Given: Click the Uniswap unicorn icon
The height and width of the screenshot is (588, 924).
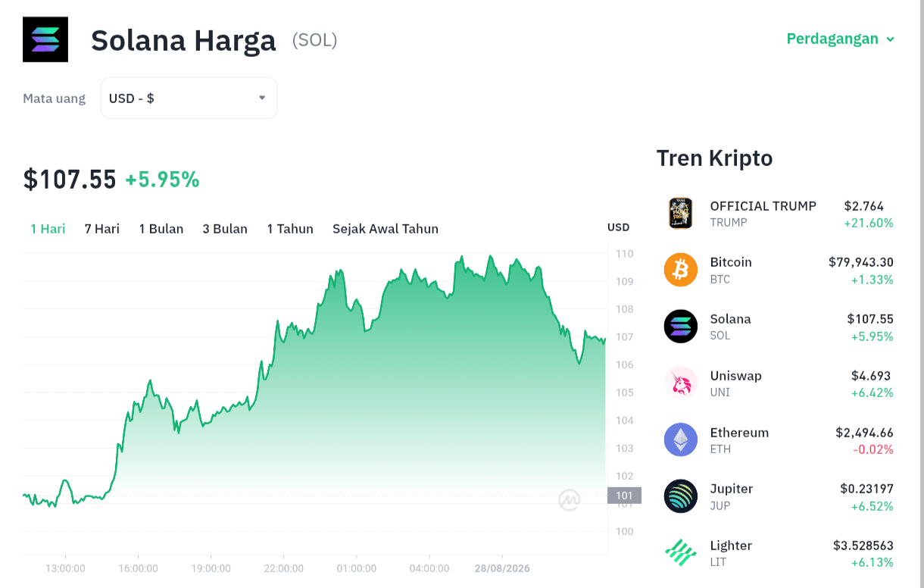Looking at the screenshot, I should [681, 383].
